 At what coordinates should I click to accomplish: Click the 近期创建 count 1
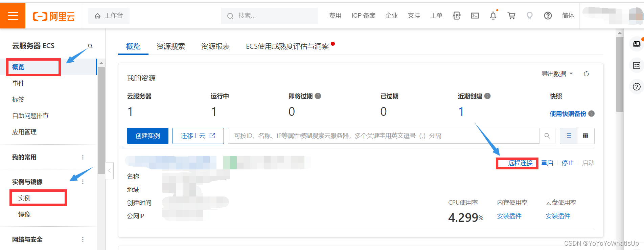461,111
